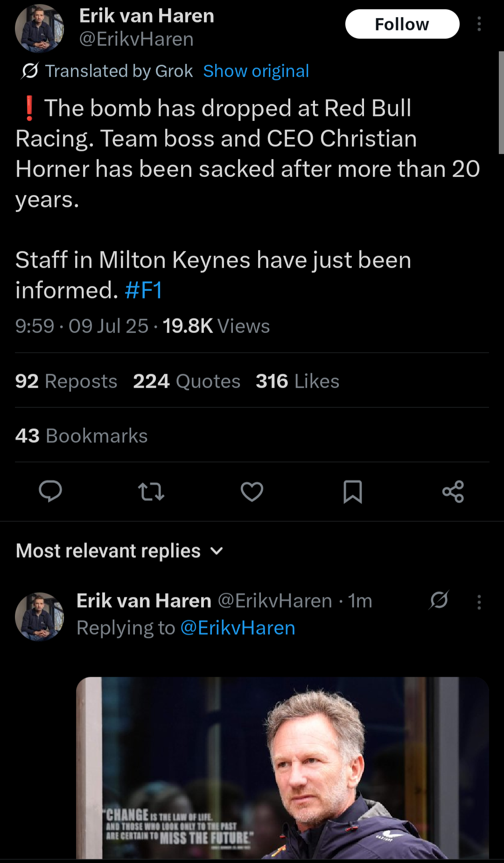
Task: Tap the reply speech bubble icon
Action: [50, 491]
